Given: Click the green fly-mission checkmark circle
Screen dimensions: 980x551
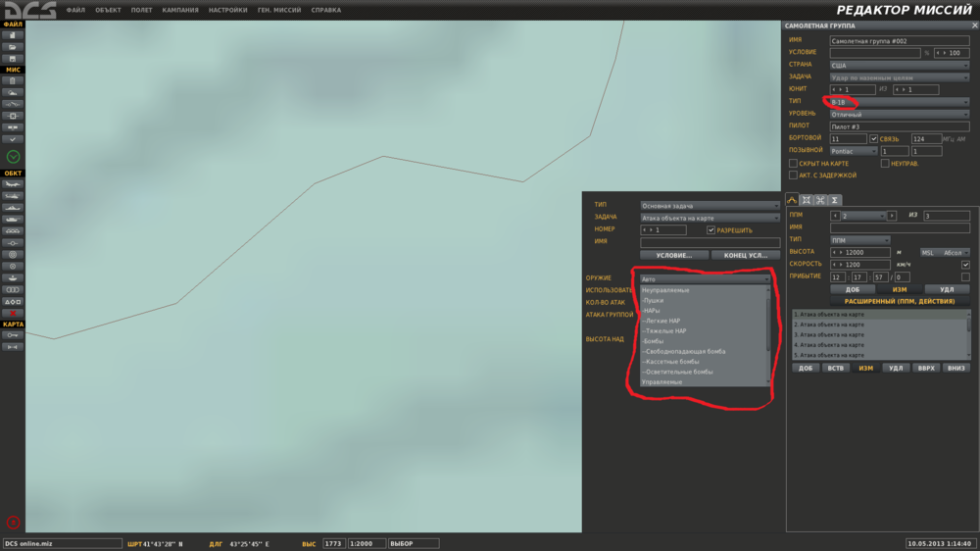Looking at the screenshot, I should pos(13,156).
